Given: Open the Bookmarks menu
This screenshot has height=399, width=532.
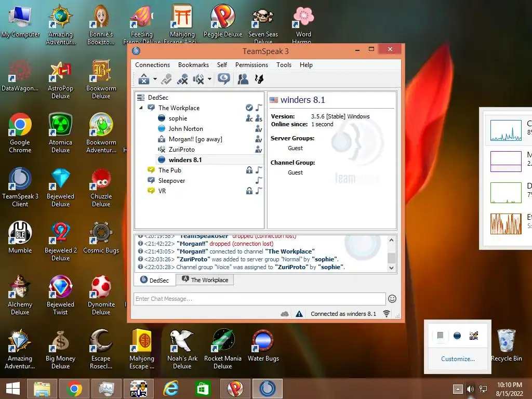Looking at the screenshot, I should pyautogui.click(x=193, y=65).
